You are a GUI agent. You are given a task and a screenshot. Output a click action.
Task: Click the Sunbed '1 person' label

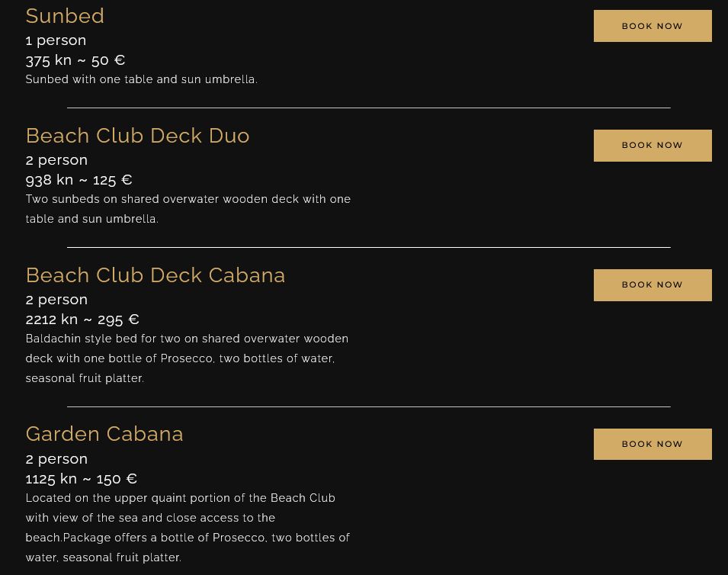click(56, 40)
